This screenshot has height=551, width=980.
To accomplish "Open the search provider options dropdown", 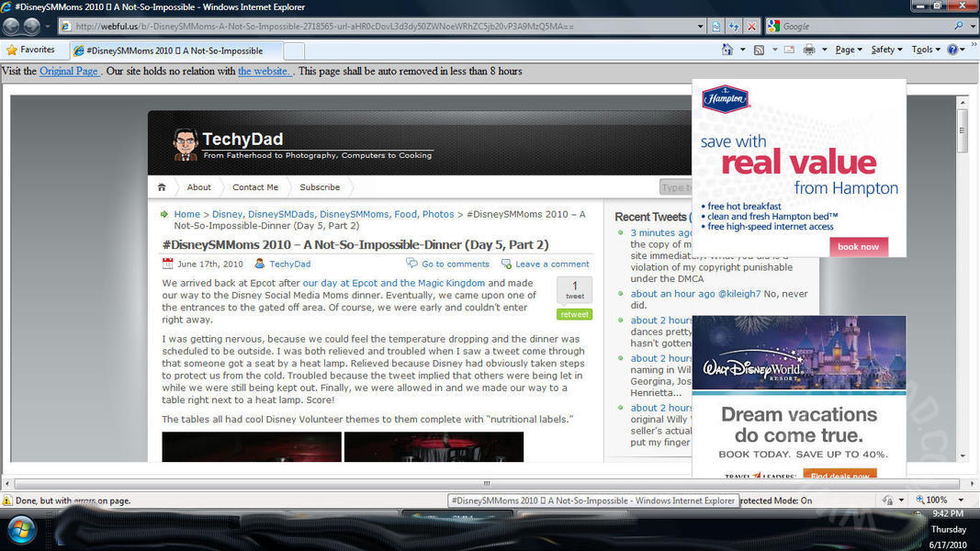I will (x=973, y=27).
